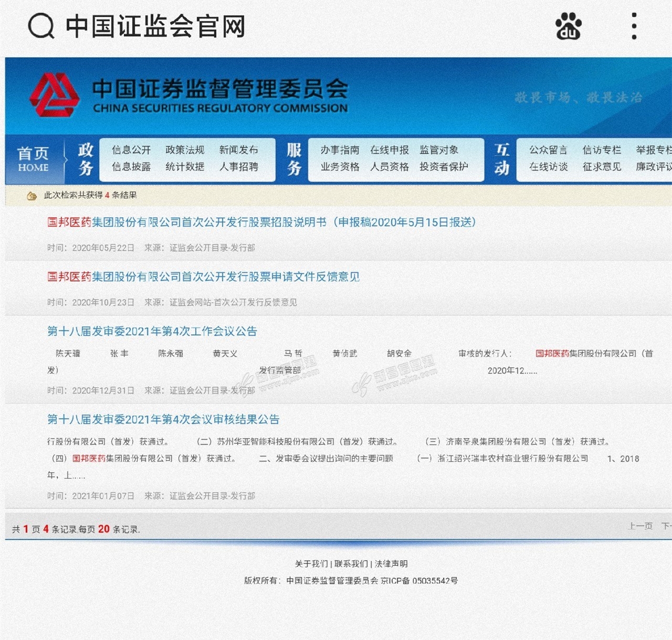This screenshot has width=672, height=640.
Task: Select 政策法规 in navigation
Action: pos(185,150)
